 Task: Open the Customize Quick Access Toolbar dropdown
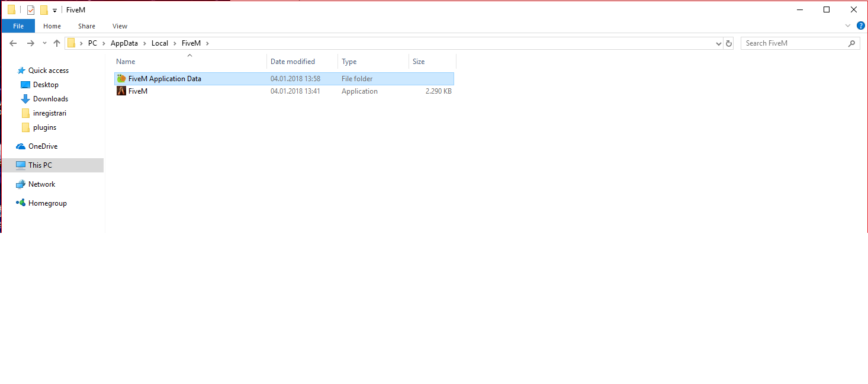(x=54, y=10)
